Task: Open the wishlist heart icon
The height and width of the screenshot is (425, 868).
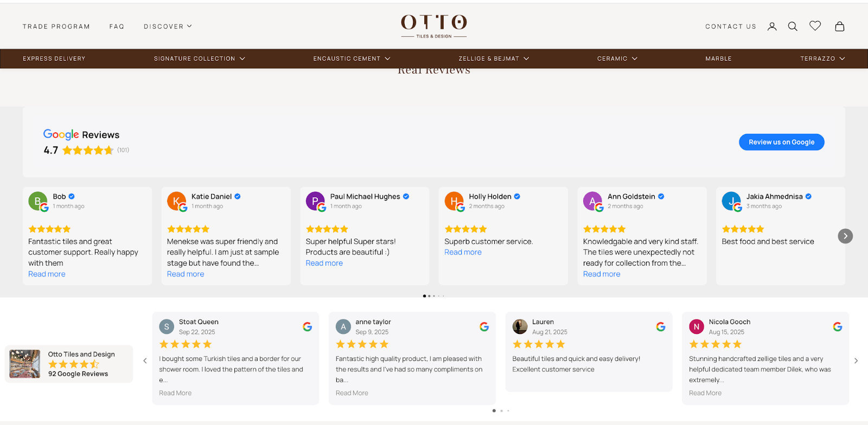Action: coord(815,25)
